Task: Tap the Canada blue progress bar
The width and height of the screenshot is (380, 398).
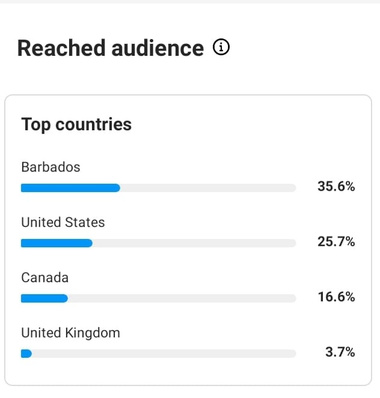Action: [44, 298]
